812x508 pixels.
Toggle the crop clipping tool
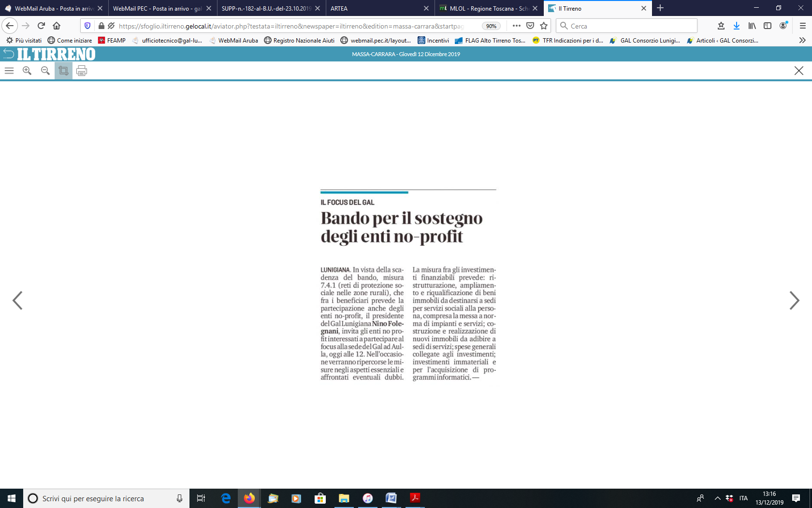tap(63, 71)
